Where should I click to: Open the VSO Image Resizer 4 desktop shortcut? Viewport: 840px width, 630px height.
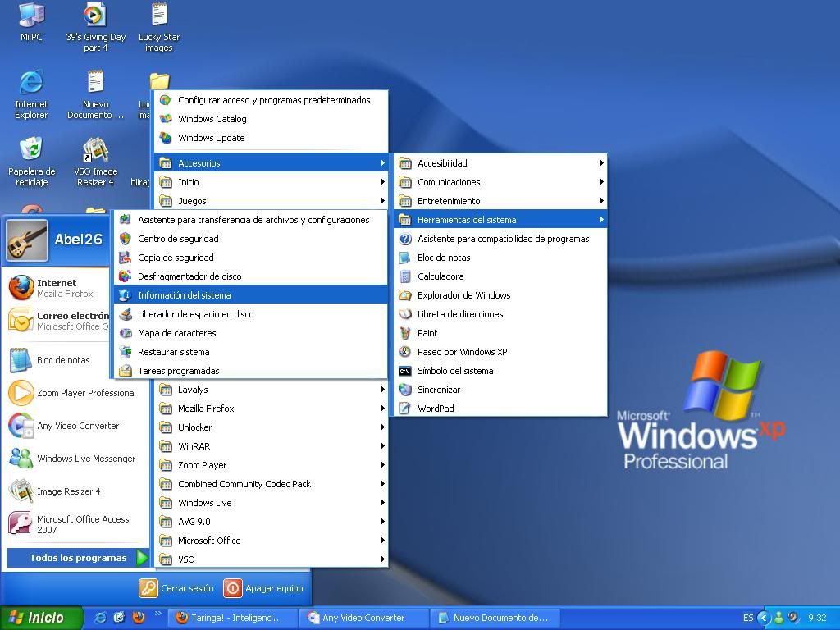(95, 162)
